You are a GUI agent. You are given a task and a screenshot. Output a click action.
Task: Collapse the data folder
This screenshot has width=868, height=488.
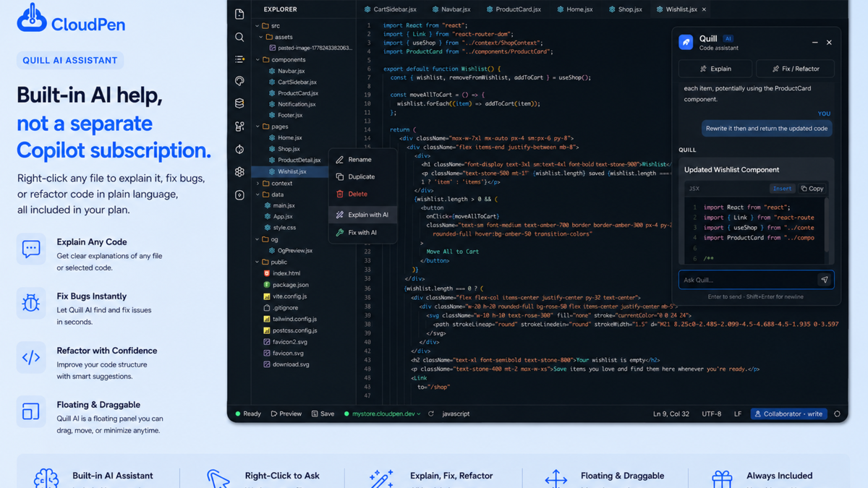pyautogui.click(x=257, y=194)
